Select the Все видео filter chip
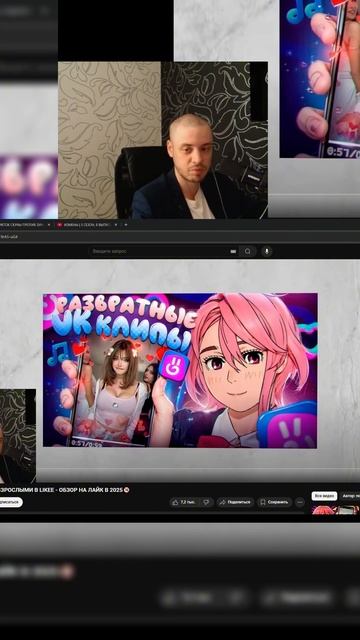The image size is (360, 640). click(x=324, y=496)
